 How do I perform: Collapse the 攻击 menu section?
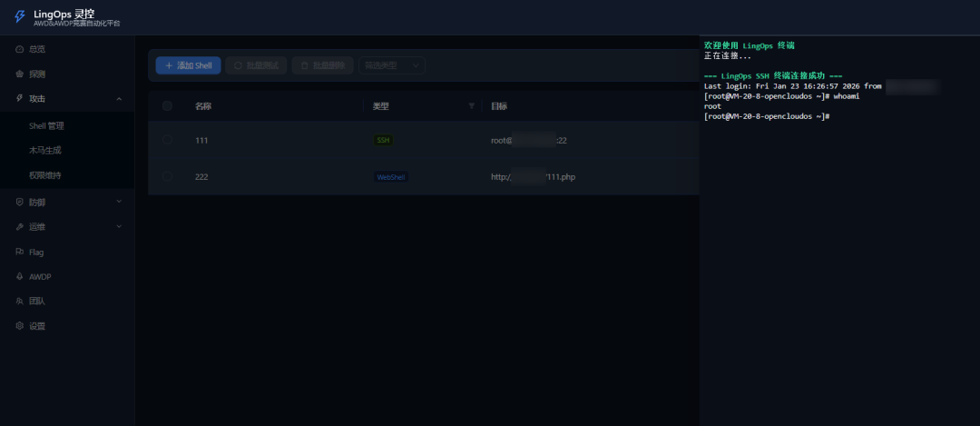coord(119,98)
